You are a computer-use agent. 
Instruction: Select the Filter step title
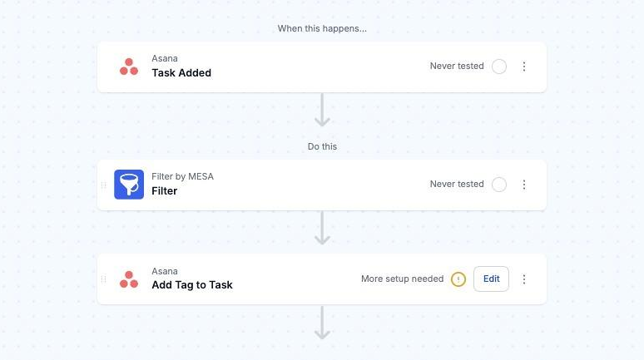[x=165, y=191]
